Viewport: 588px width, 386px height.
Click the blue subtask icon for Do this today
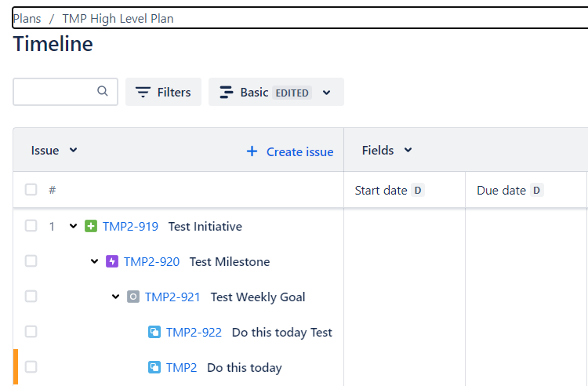[154, 367]
